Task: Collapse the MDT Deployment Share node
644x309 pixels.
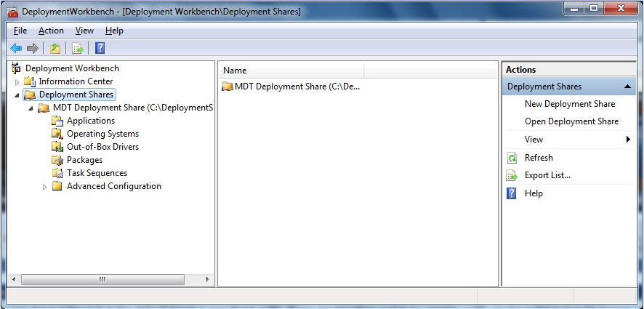Action: point(31,108)
